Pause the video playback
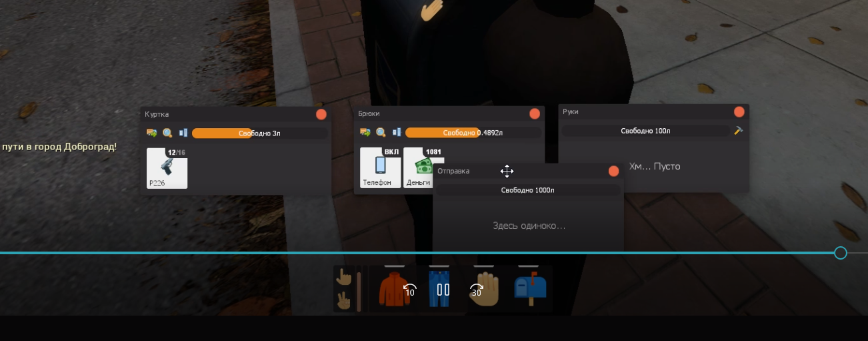This screenshot has width=868, height=341. (443, 290)
